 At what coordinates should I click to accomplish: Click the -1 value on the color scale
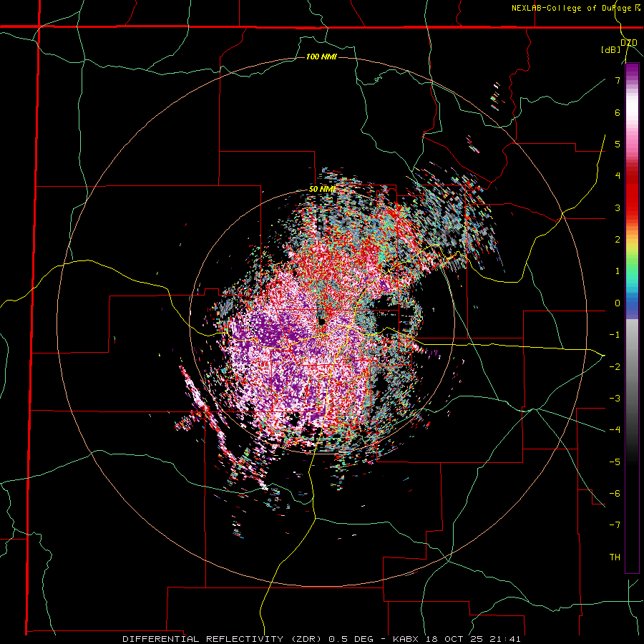615,335
